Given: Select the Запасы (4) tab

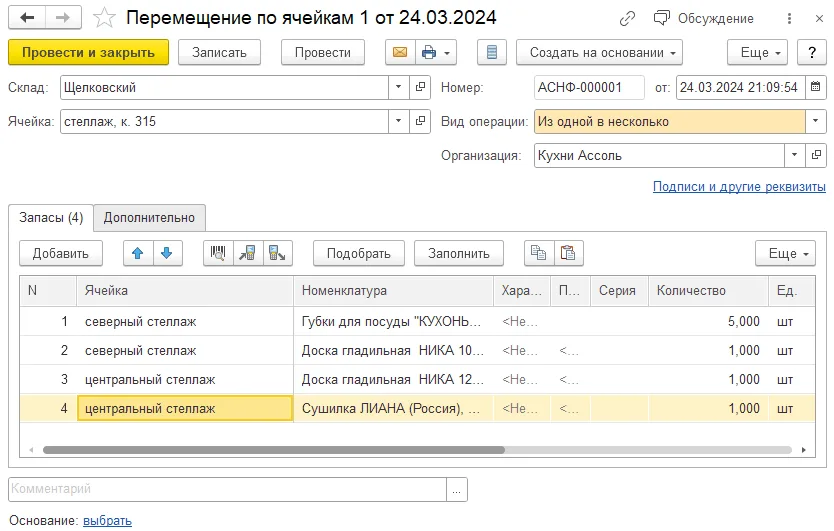Looking at the screenshot, I should point(51,218).
